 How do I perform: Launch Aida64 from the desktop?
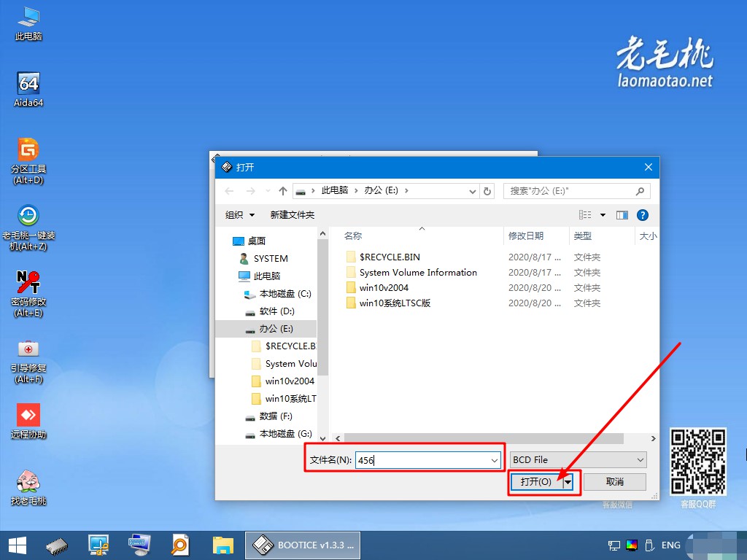(x=28, y=84)
